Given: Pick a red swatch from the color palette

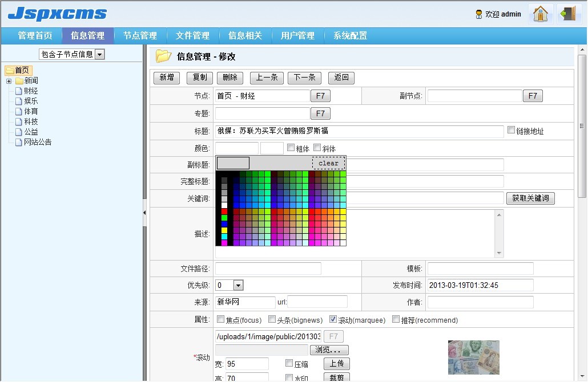Looking at the screenshot, I should (224, 212).
